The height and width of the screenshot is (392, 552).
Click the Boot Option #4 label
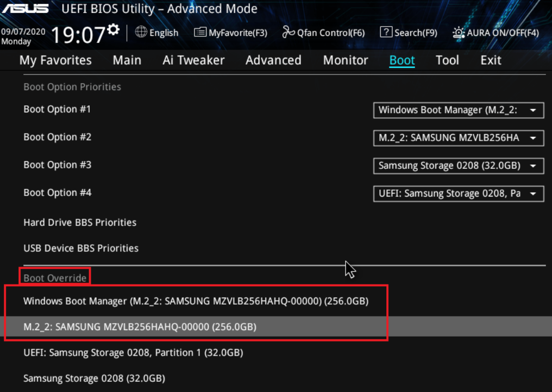(x=58, y=193)
